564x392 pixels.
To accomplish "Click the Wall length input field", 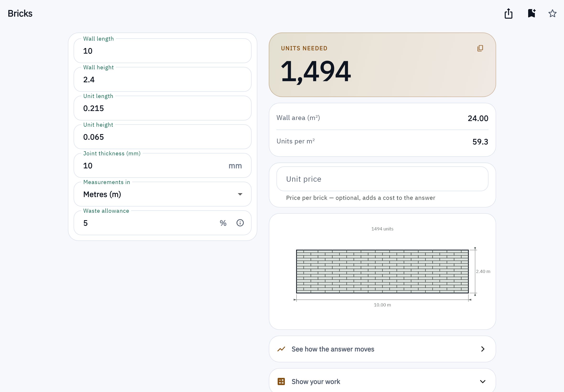I will coord(163,51).
